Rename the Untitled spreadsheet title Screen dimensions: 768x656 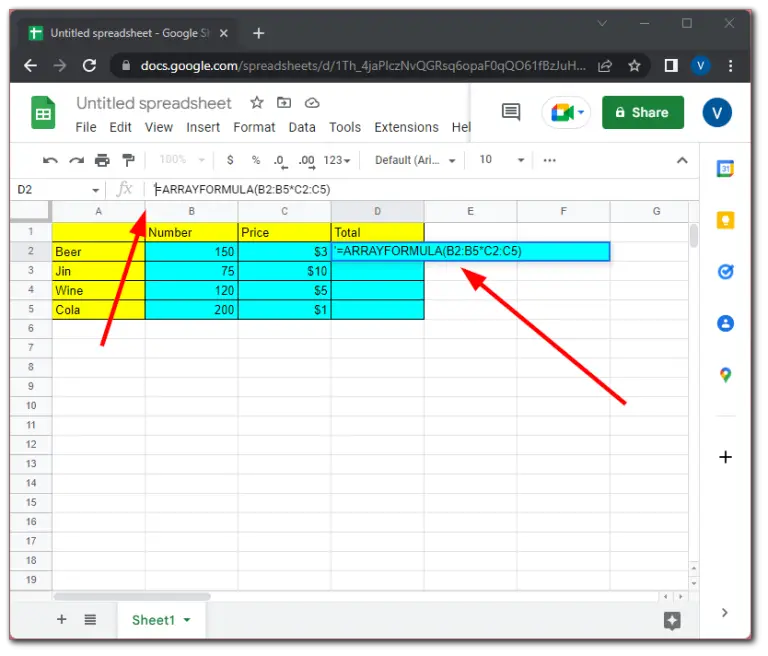pos(154,103)
